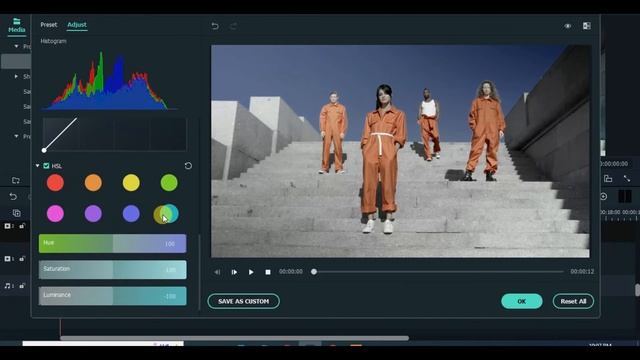
Task: Select the purple HSL color swatch
Action: point(93,213)
